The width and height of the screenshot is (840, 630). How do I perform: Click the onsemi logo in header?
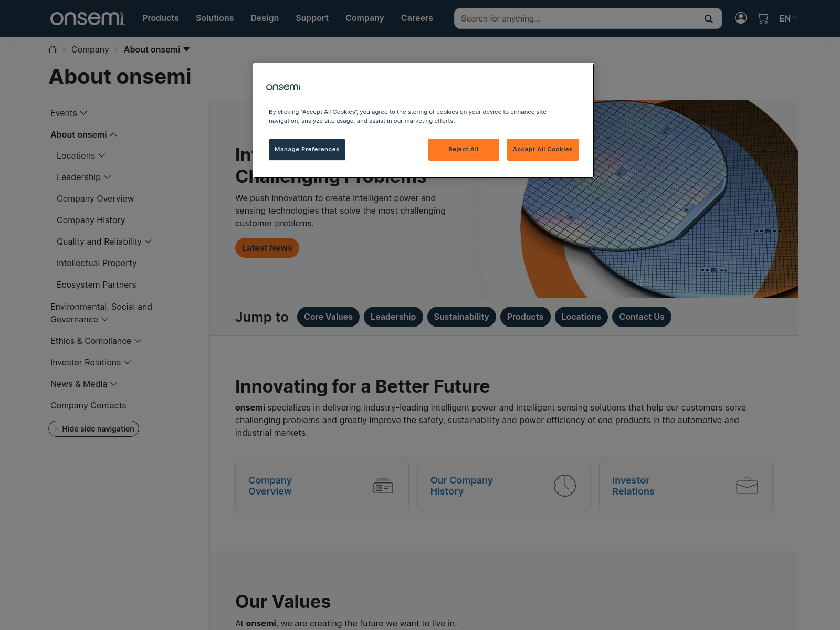tap(88, 18)
